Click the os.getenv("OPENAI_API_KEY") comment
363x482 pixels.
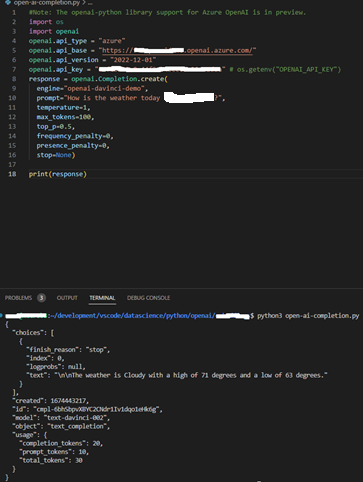(x=285, y=69)
